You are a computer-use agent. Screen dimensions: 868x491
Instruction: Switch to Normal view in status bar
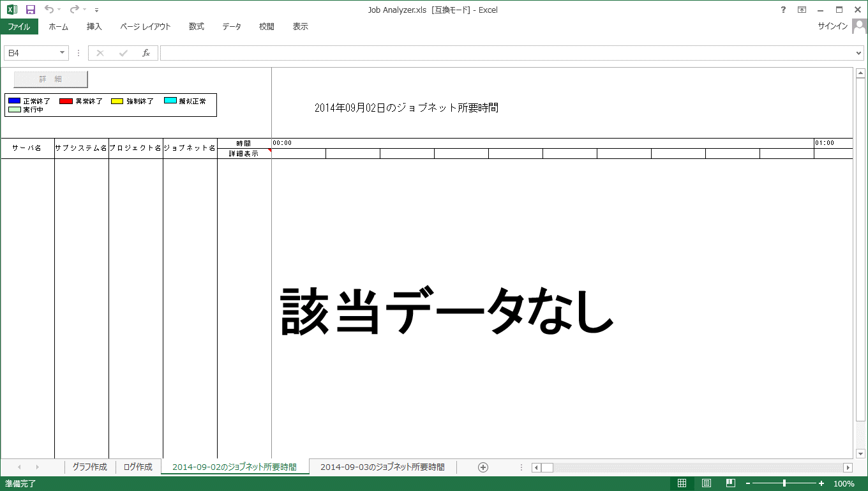point(682,483)
